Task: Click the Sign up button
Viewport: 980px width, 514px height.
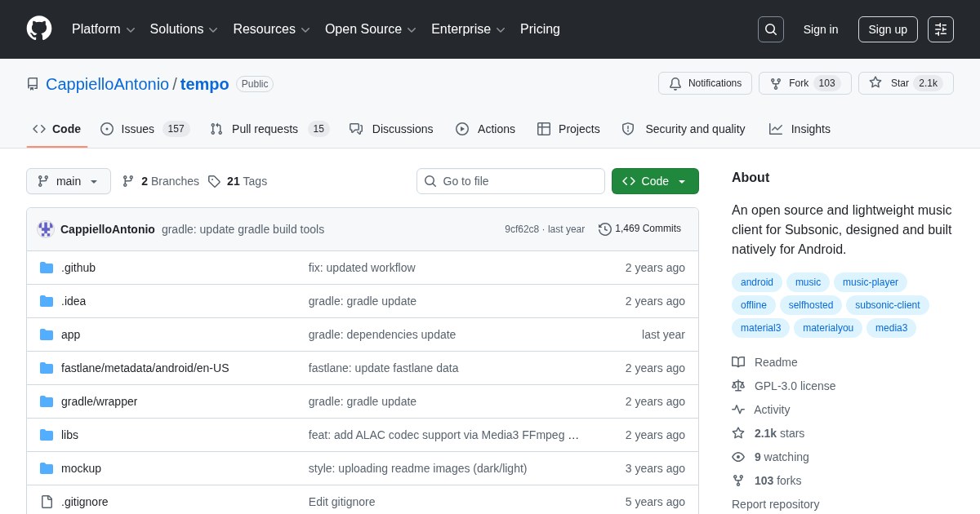Action: pyautogui.click(x=888, y=29)
